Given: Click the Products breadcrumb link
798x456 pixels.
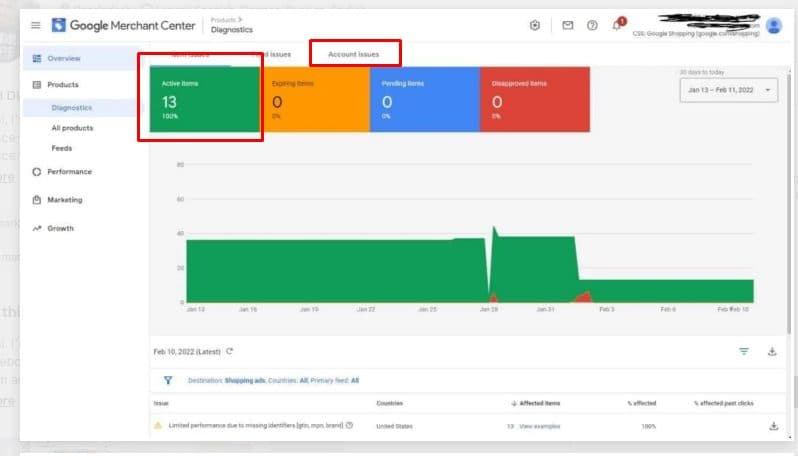Looking at the screenshot, I should tap(223, 20).
